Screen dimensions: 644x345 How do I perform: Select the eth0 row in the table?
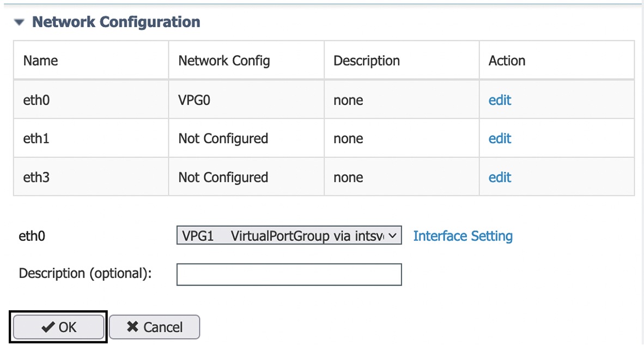point(90,100)
